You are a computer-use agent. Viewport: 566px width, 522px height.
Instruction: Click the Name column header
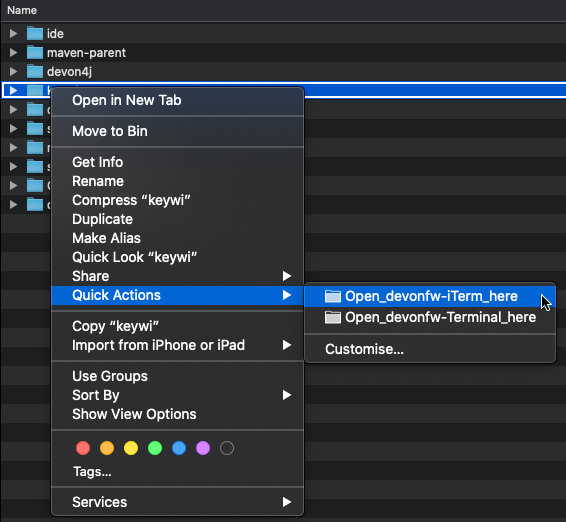(x=22, y=10)
